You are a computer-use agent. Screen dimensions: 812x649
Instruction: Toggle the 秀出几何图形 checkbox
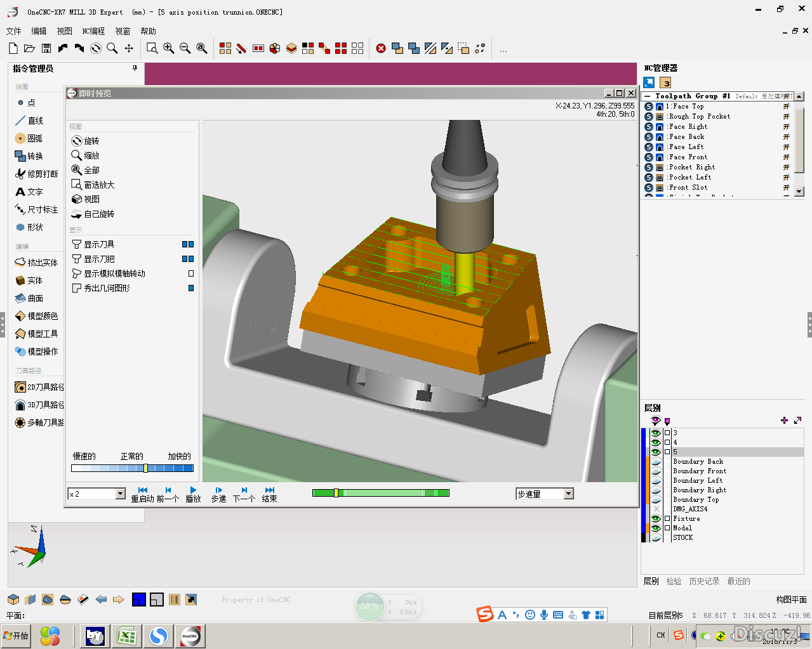(x=190, y=288)
